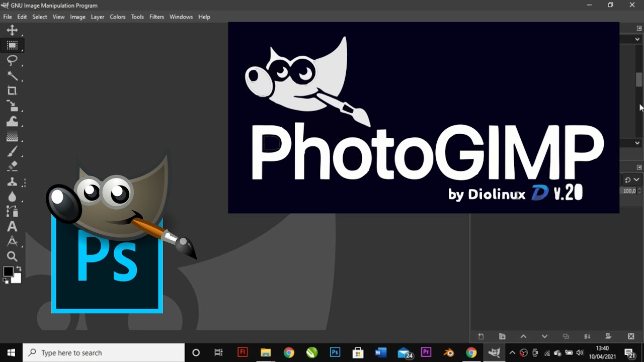Screen dimensions: 644x362
Task: Expand the dropdown beneath the dock scrollbar
Action: point(637,143)
